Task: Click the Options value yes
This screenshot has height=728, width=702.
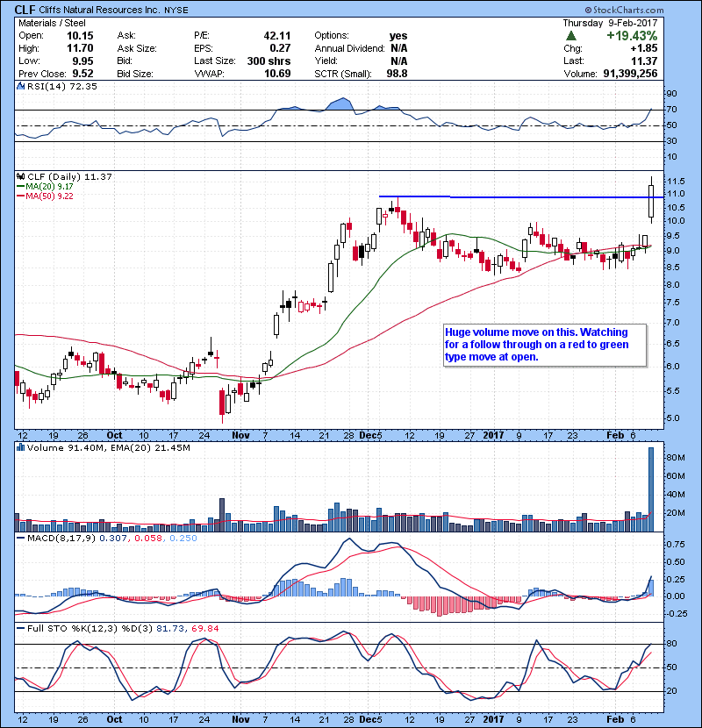Action: tap(398, 36)
